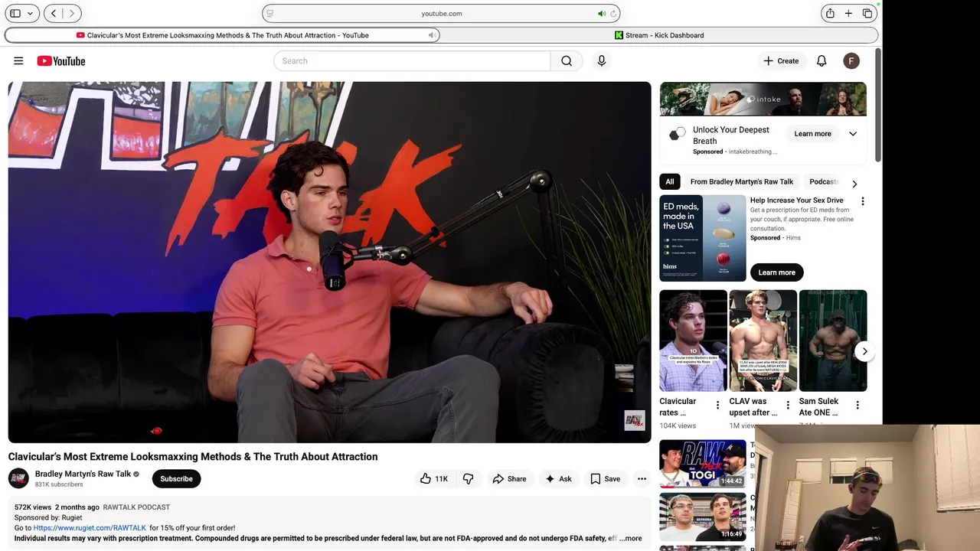Open more actions under video
Viewport: 980px width, 551px height.
pos(642,479)
